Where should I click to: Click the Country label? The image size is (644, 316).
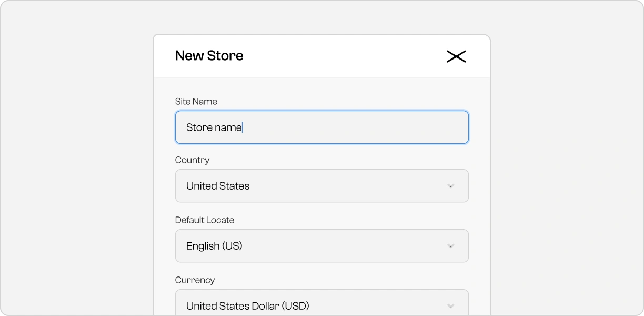coord(192,160)
